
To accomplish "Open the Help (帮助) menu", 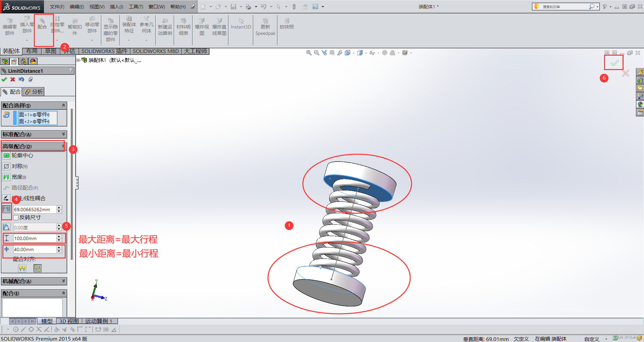I will pos(178,7).
